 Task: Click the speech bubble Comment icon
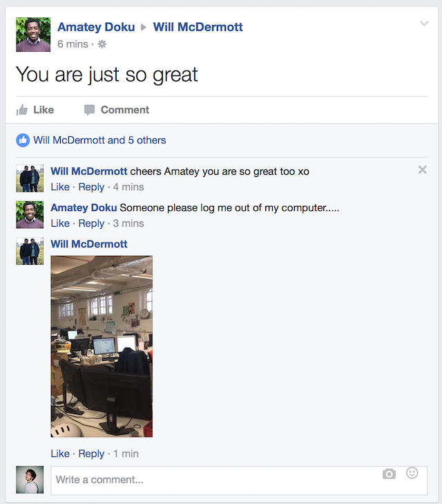(x=89, y=110)
